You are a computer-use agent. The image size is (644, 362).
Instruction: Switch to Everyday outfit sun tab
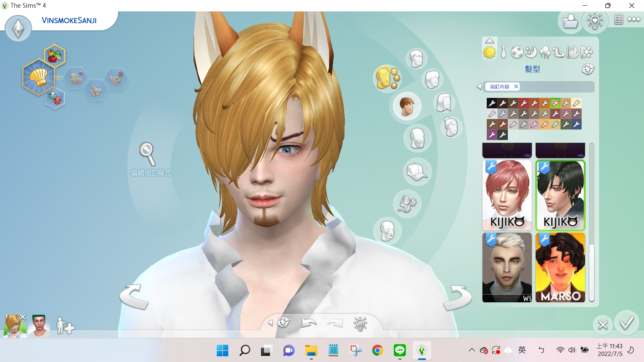489,52
